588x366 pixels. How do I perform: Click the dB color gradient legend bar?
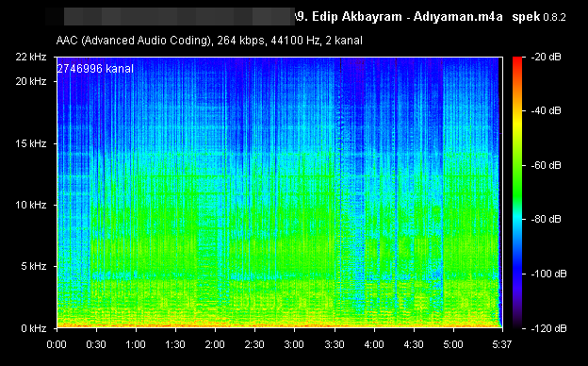517,192
